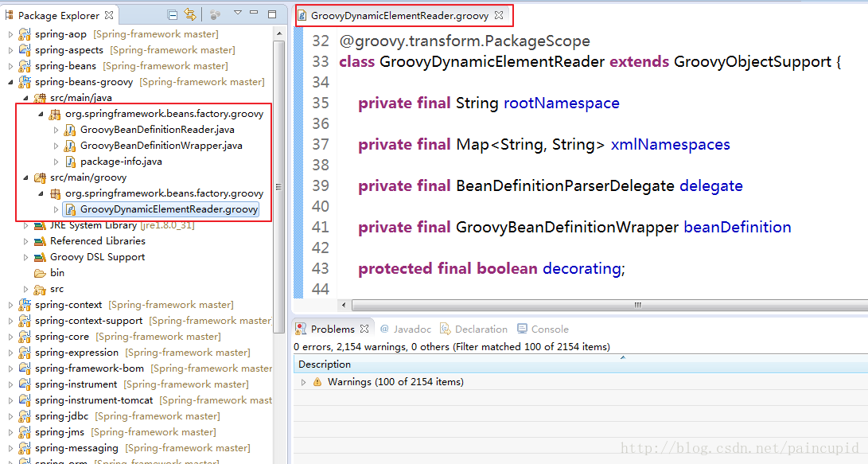The height and width of the screenshot is (464, 868).
Task: Click spring-core project icon
Action: coord(25,337)
